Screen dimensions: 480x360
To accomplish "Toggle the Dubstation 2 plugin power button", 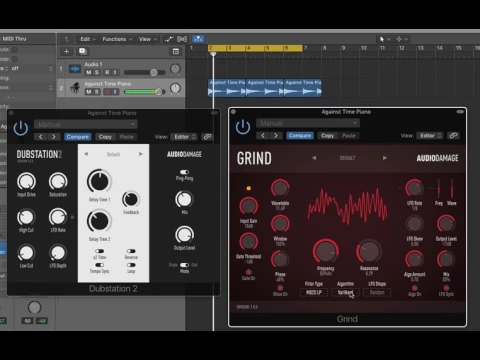I will [21, 128].
